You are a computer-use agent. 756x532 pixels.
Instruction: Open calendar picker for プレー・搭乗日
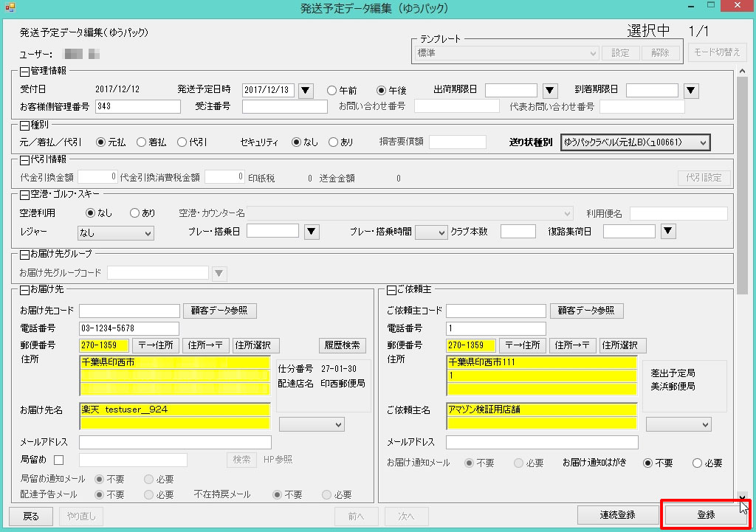pos(312,232)
